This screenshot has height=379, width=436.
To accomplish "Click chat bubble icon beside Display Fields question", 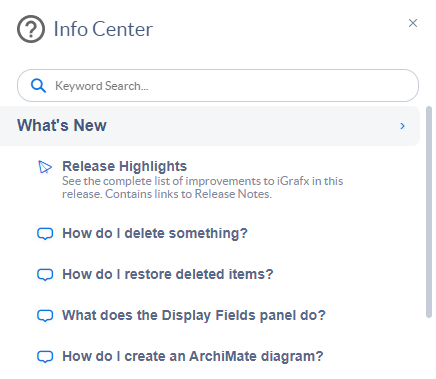I will tap(45, 316).
